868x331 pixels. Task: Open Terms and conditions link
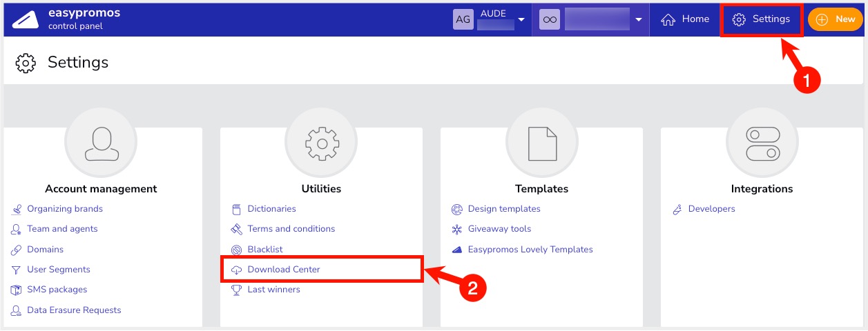pyautogui.click(x=291, y=229)
